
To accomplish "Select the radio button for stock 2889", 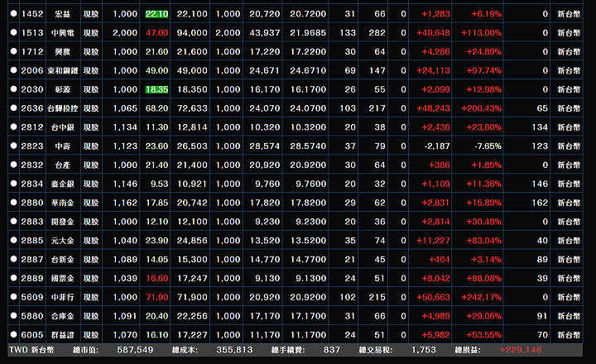I will (14, 278).
